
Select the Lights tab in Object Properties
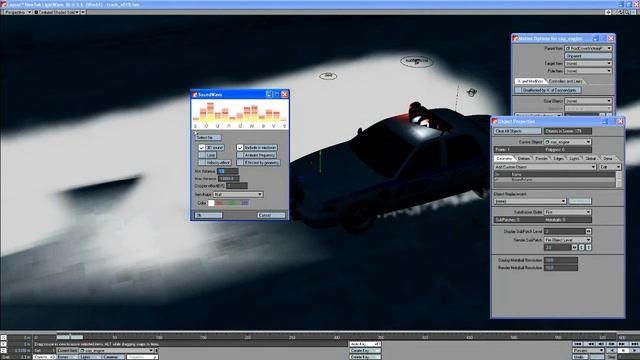point(574,158)
